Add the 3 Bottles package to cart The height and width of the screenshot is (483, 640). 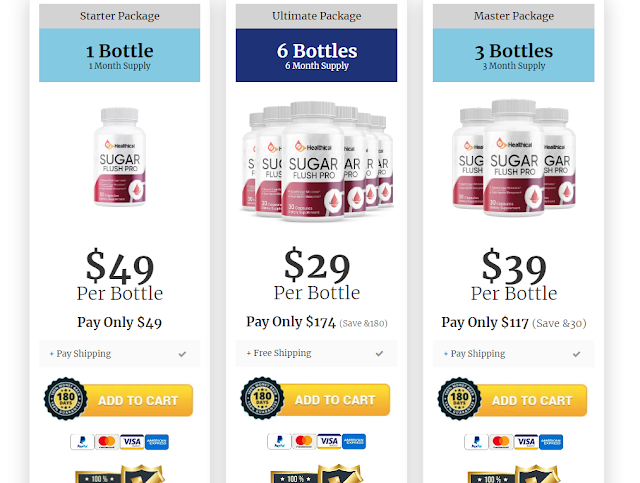(532, 401)
